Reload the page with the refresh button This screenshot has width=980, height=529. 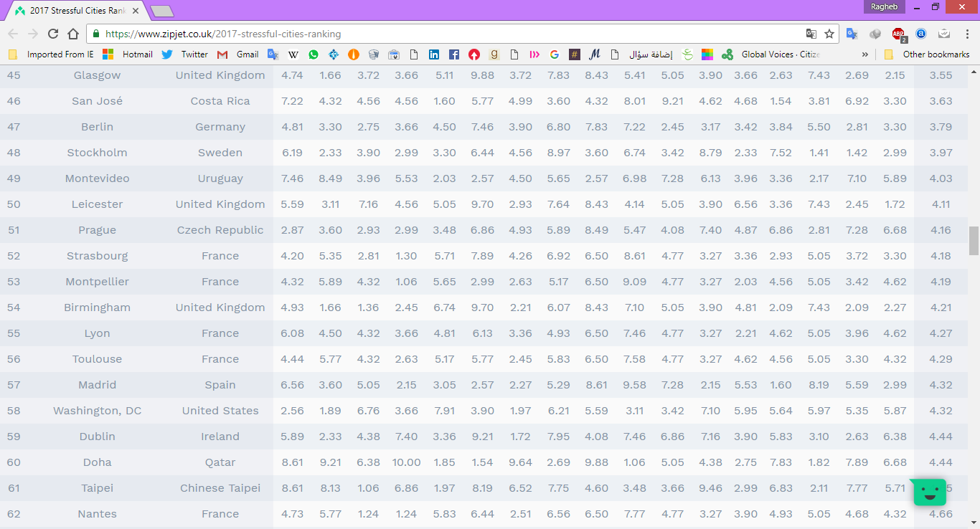pos(53,34)
